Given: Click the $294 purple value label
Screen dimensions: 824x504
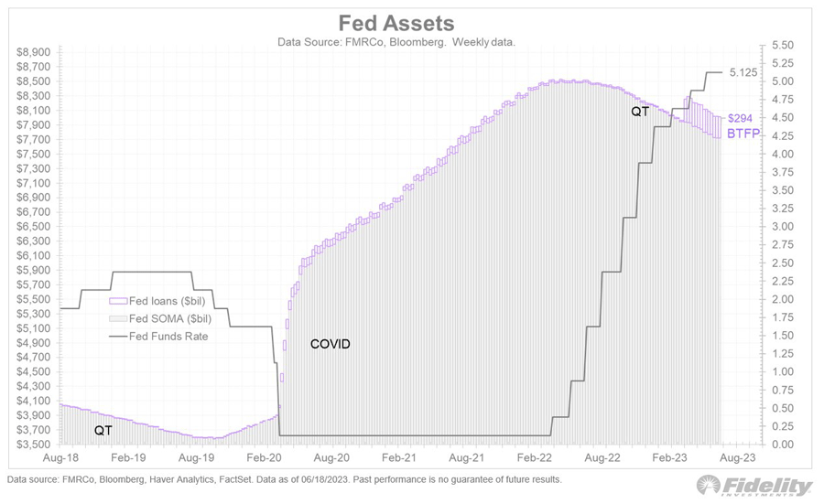Looking at the screenshot, I should pyautogui.click(x=740, y=119).
